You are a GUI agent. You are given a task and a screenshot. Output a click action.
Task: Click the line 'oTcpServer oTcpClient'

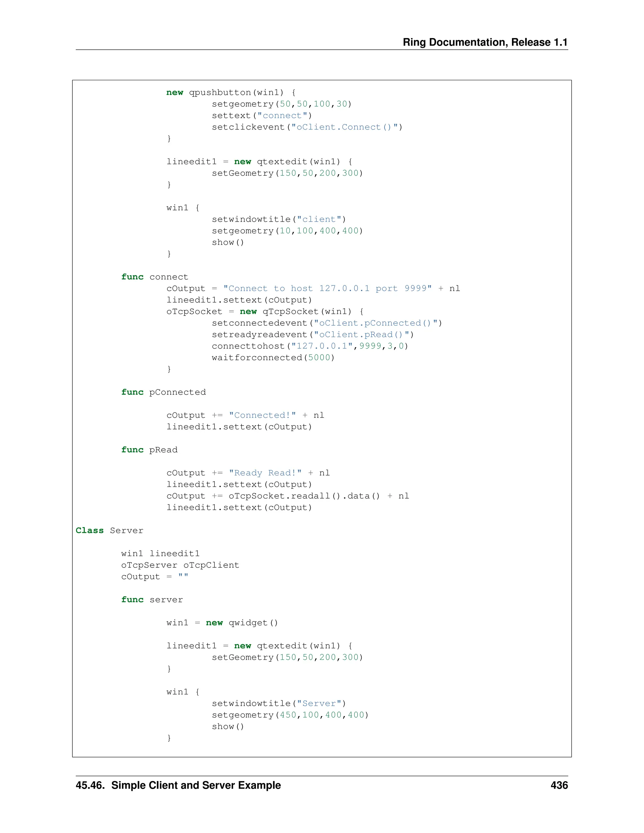pos(180,565)
